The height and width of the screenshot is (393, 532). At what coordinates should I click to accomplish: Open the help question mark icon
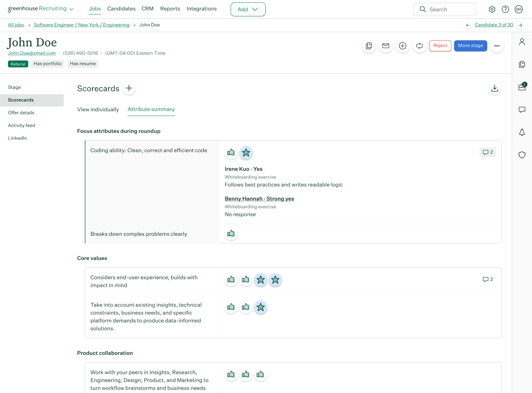(505, 9)
